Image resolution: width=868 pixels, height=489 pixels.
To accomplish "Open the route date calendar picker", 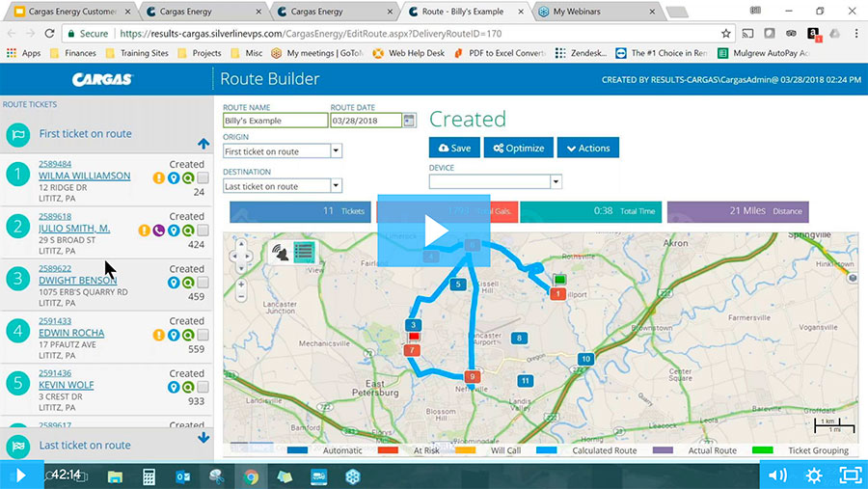I will [x=409, y=121].
